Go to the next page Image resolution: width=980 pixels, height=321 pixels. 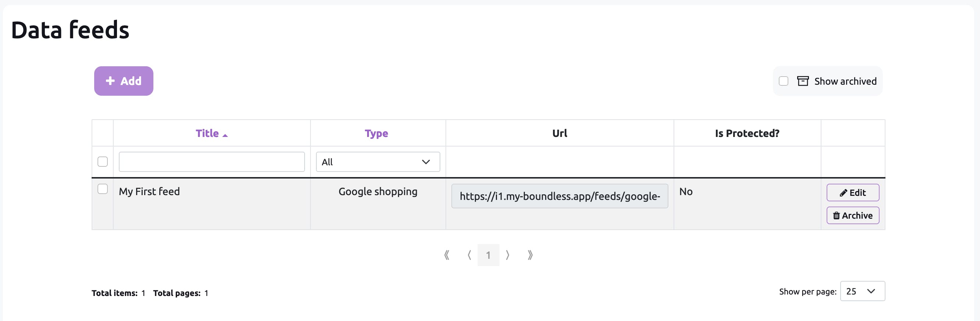pyautogui.click(x=508, y=255)
